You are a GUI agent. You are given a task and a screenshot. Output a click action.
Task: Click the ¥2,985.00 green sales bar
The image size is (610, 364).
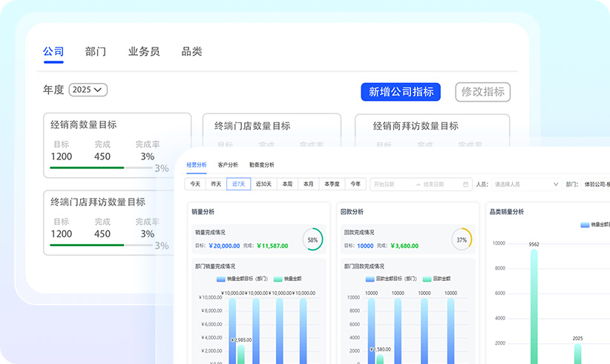tap(241, 354)
